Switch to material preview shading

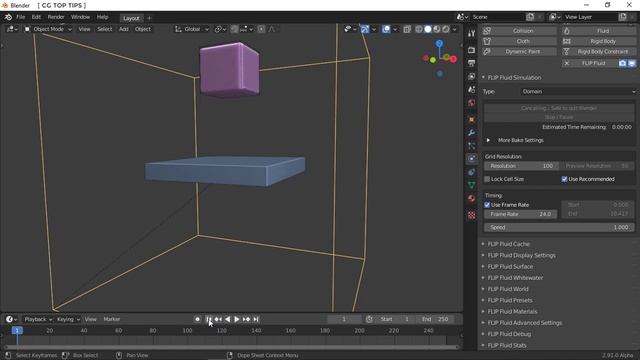(437, 29)
